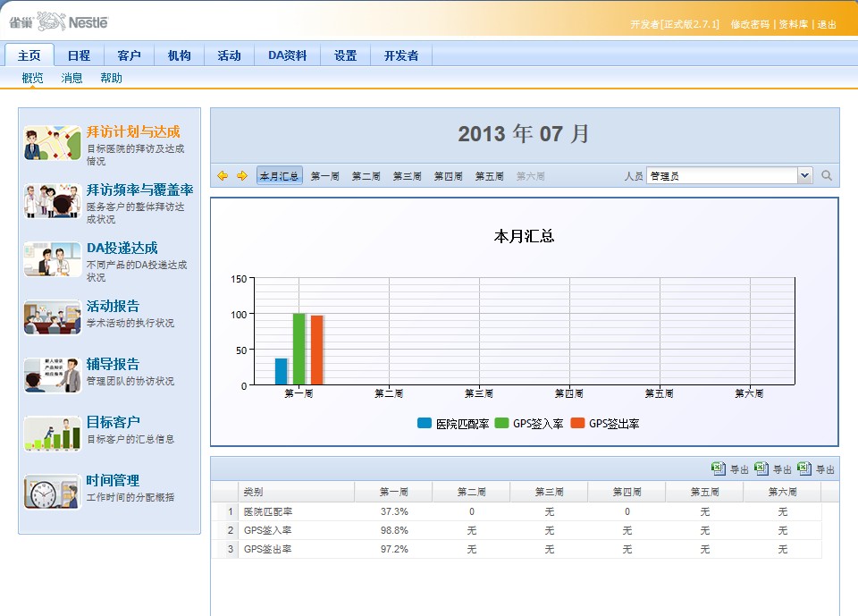Select greyed 第六周 week button

(x=530, y=176)
